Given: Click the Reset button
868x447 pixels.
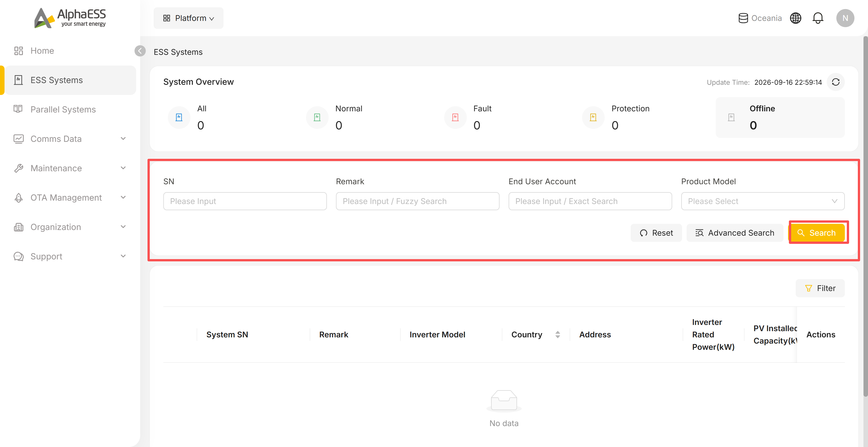Looking at the screenshot, I should [656, 233].
